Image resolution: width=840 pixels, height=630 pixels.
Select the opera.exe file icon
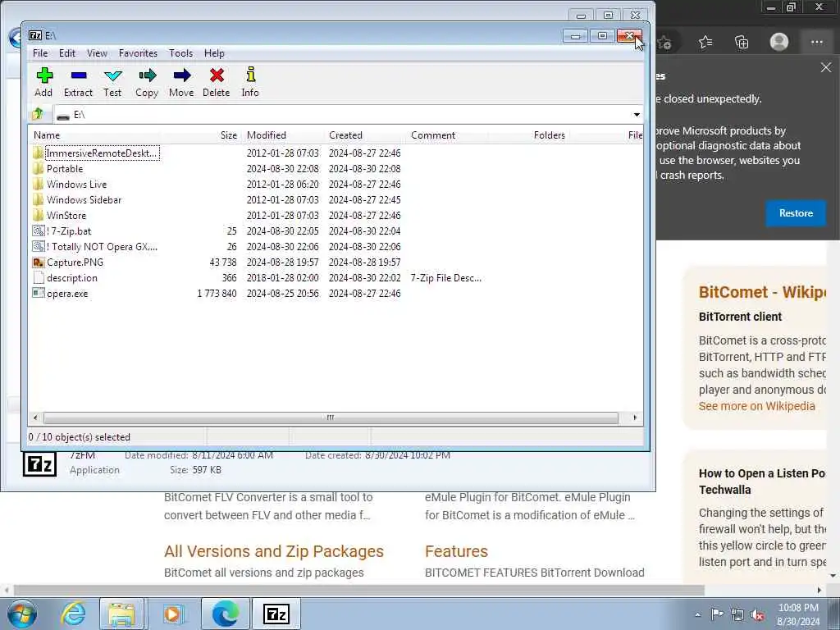tap(38, 294)
